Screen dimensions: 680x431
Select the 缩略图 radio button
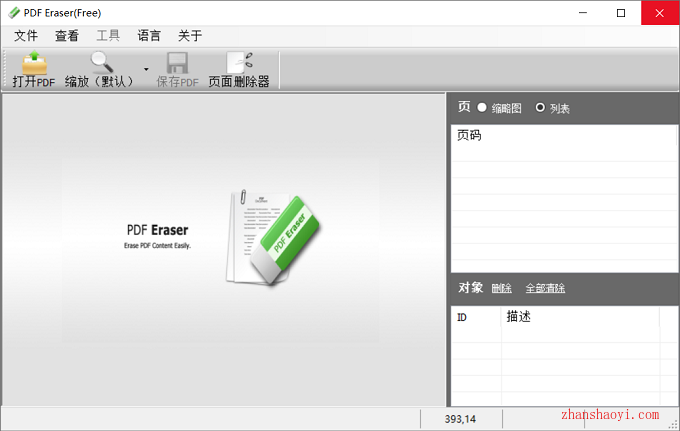pos(482,108)
